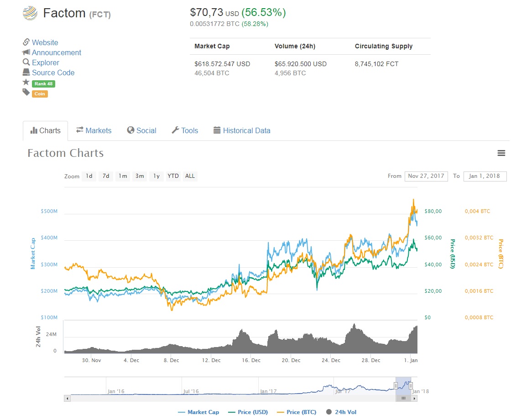Click the Explorer magnifier icon
This screenshot has width=516, height=420.
(26, 62)
